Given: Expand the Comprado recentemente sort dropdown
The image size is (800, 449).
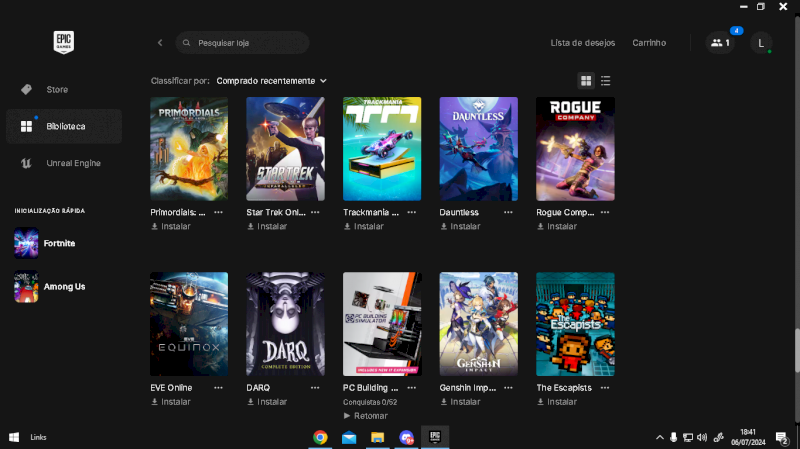Looking at the screenshot, I should tap(271, 81).
